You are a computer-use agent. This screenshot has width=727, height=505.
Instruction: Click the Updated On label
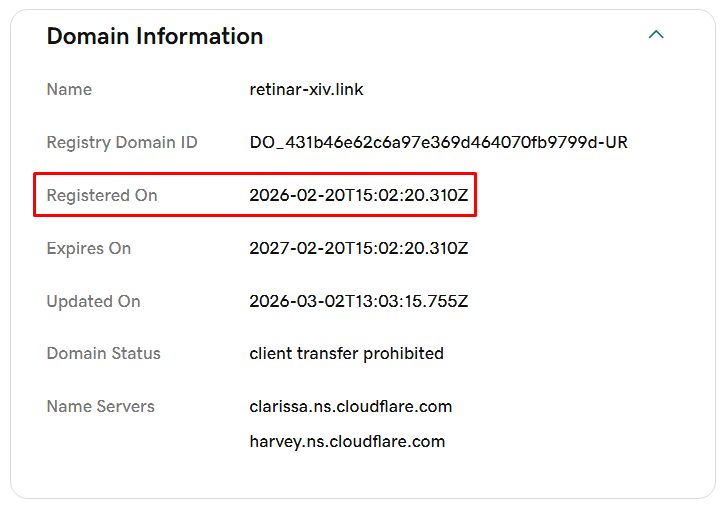point(93,302)
